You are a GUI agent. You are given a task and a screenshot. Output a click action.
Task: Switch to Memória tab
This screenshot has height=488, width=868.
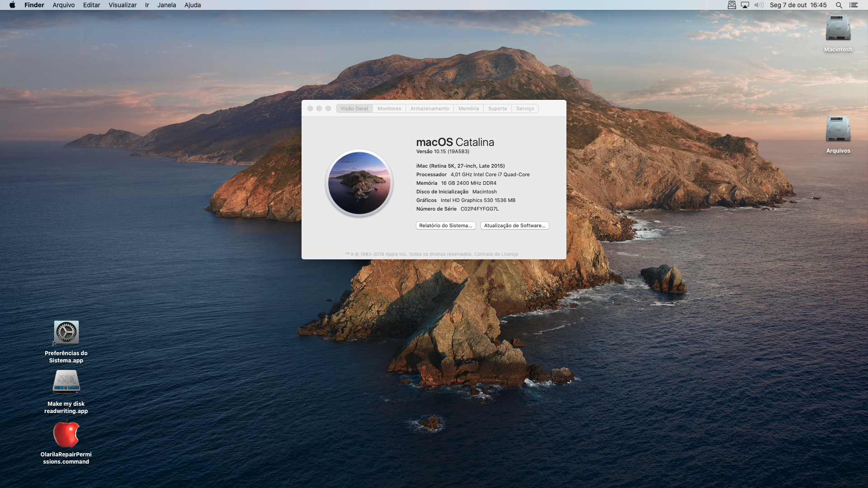point(468,108)
